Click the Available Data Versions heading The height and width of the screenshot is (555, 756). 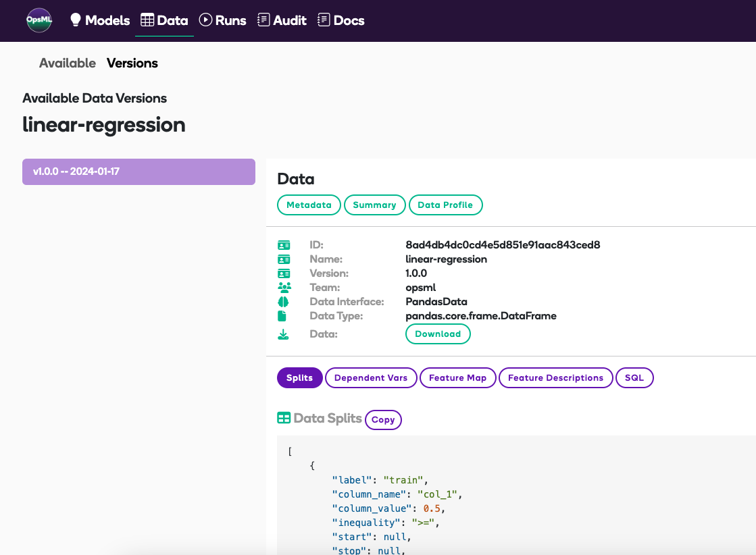[x=95, y=99]
